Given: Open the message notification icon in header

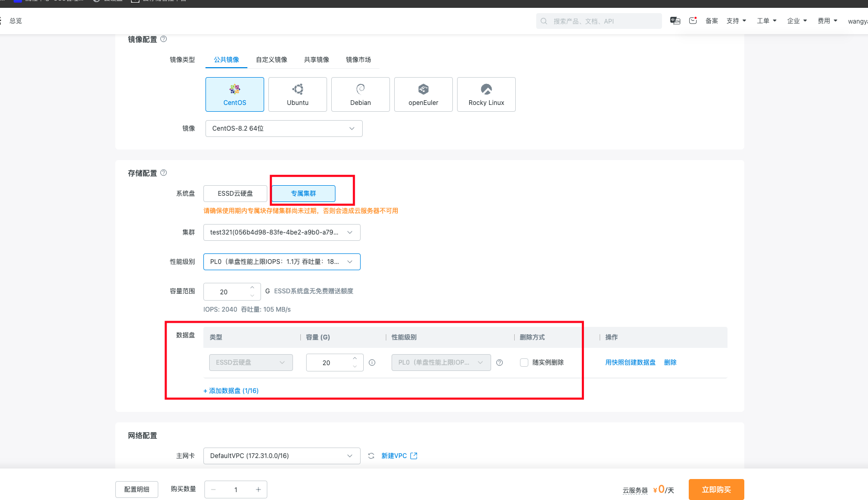Looking at the screenshot, I should point(692,21).
